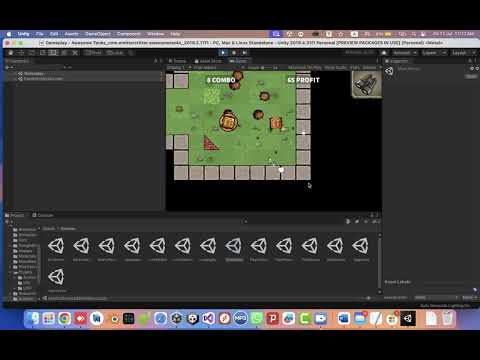Open Search by Label in Project

pyautogui.click(x=357, y=221)
